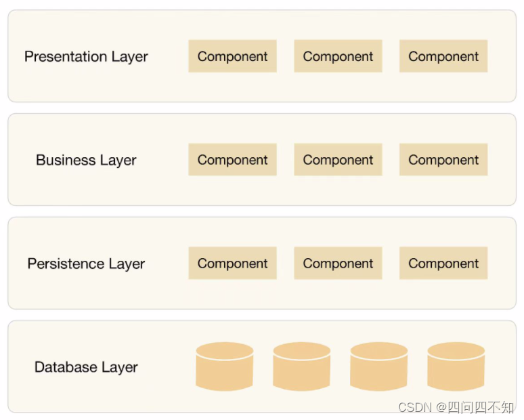
Task: Click the third database cylinder icon
Action: point(379,366)
